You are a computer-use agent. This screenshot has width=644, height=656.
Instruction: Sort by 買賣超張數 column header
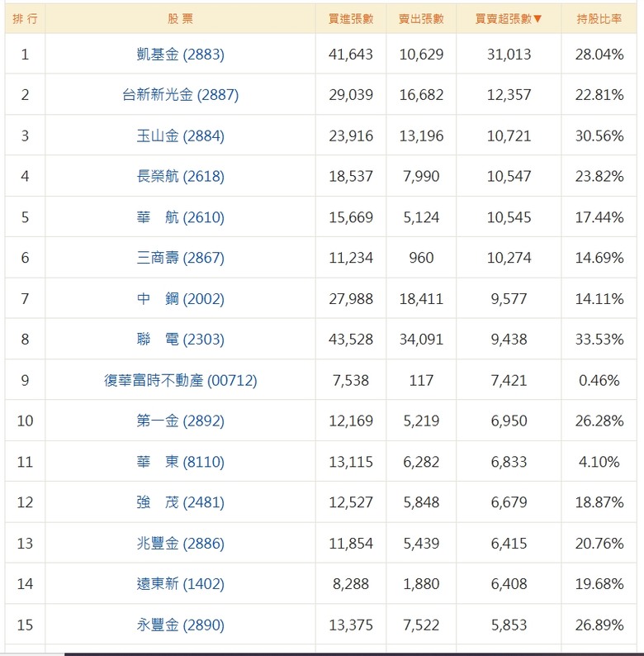click(x=509, y=19)
